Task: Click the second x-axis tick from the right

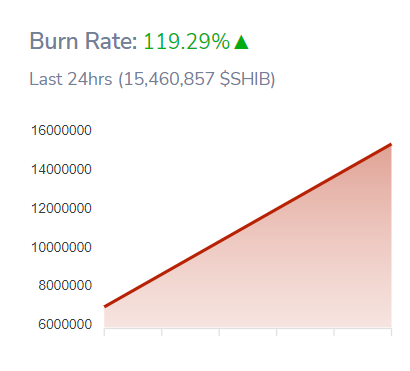Action: point(334,332)
